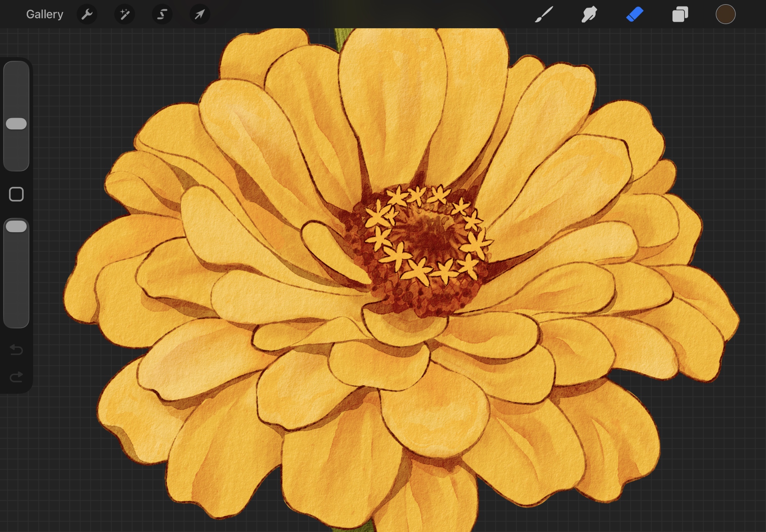Select the Transform arrow tool
The height and width of the screenshot is (532, 766).
point(200,15)
